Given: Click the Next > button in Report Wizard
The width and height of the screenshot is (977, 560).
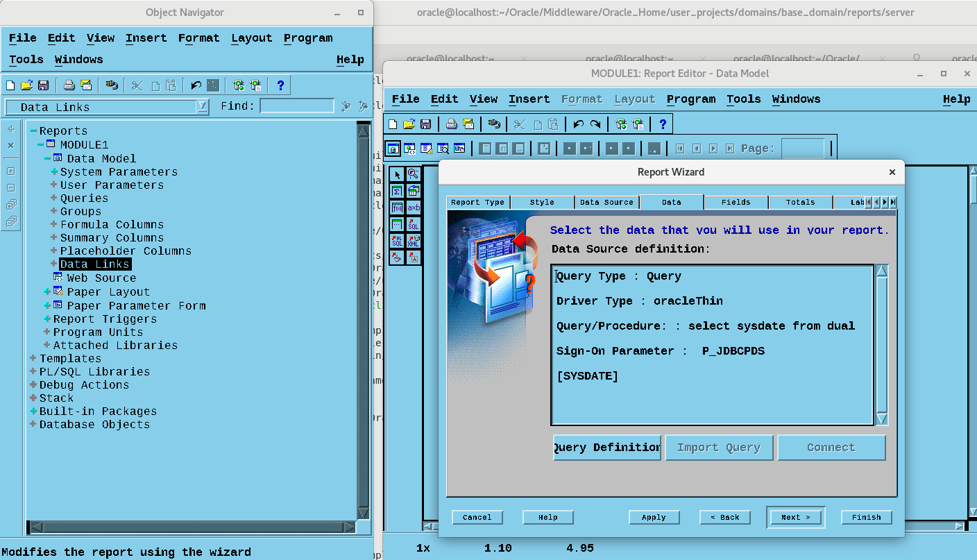Looking at the screenshot, I should point(795,517).
